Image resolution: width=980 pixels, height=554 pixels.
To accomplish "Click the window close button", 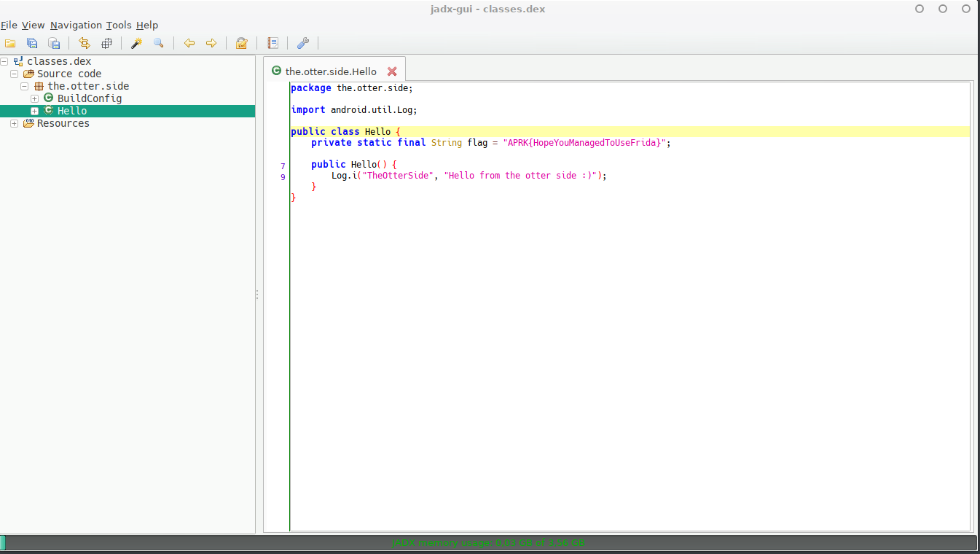I will coord(966,9).
